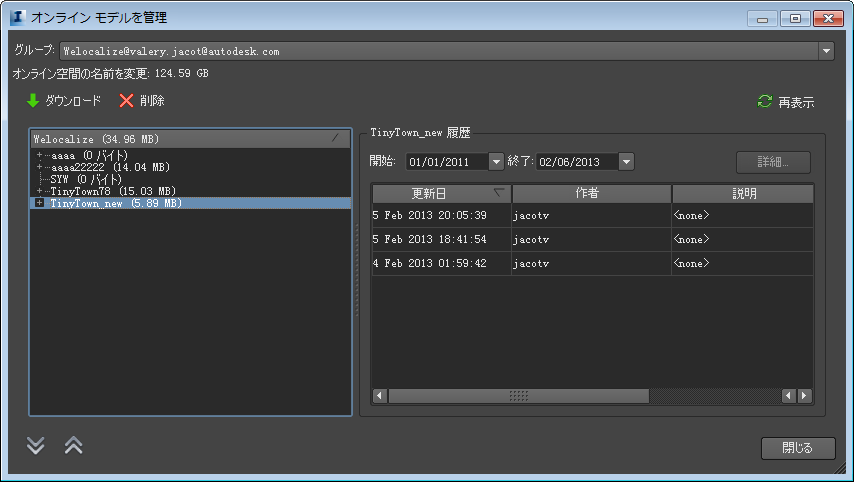Click the 作者 column header
This screenshot has width=854, height=482.
pyautogui.click(x=591, y=193)
